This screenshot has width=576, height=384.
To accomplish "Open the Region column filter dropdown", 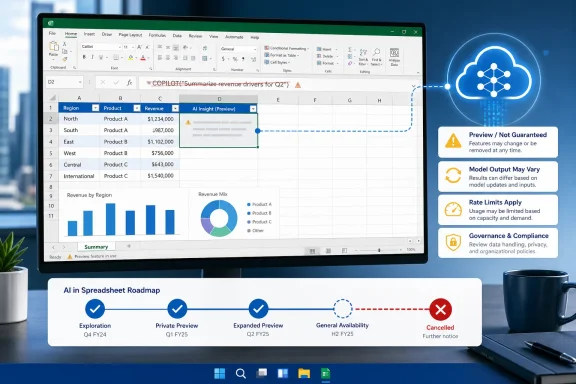I will [96, 108].
